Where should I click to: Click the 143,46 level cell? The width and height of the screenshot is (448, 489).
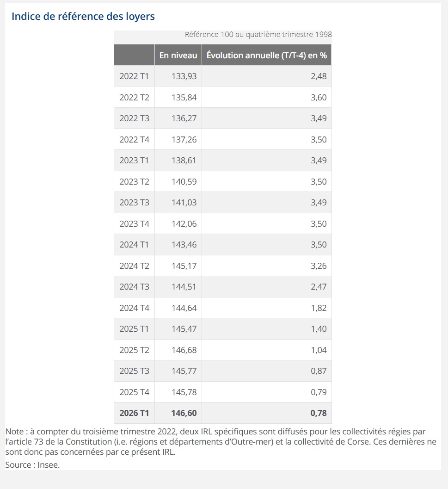point(184,245)
